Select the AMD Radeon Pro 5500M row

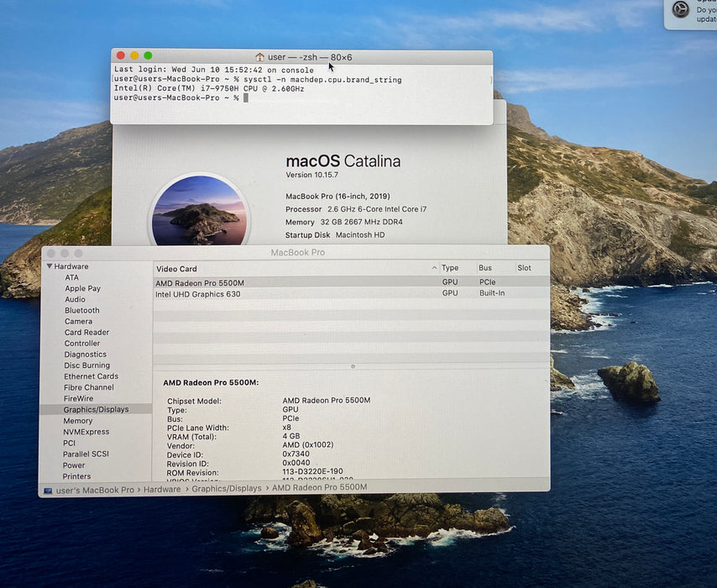351,282
